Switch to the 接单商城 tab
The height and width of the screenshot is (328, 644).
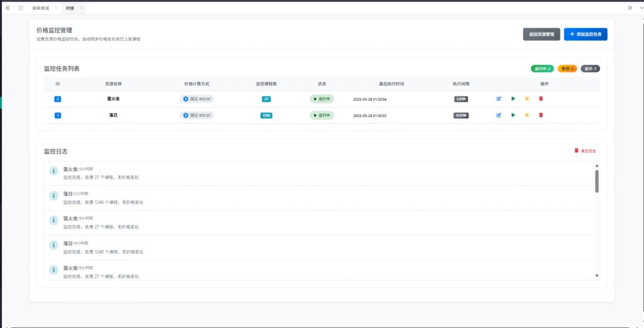(41, 8)
